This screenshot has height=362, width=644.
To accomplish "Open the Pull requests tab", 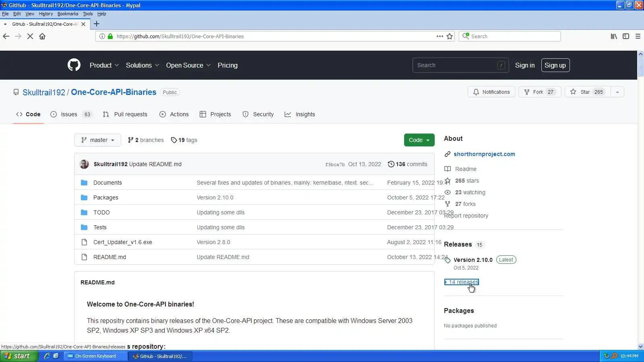I will pyautogui.click(x=125, y=114).
